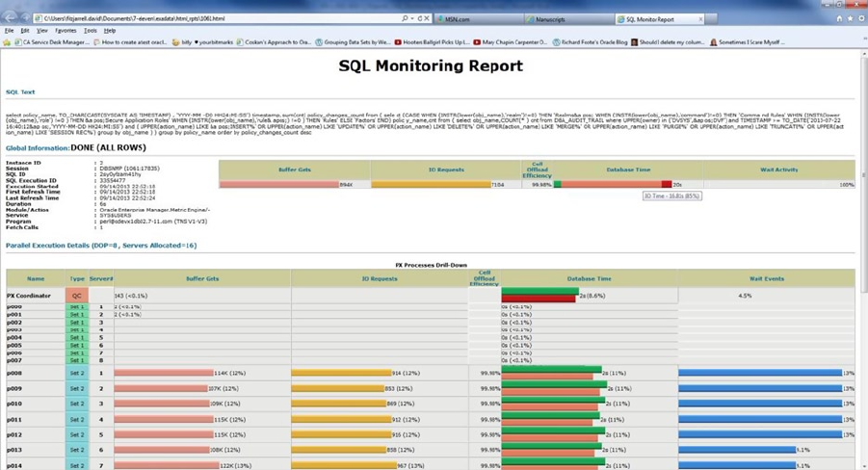Image resolution: width=868 pixels, height=470 pixels.
Task: Open 'Should I delete my colum...' favorite
Action: [x=668, y=42]
